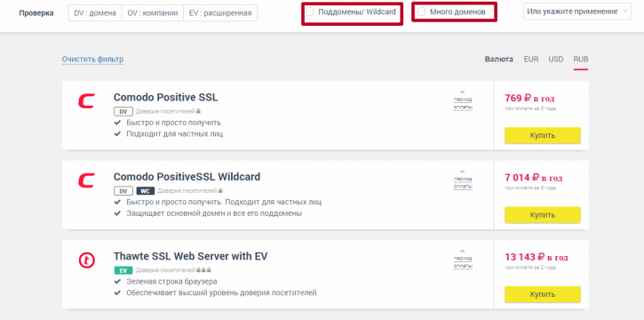Click text Подходит для частных лиц

175,134
